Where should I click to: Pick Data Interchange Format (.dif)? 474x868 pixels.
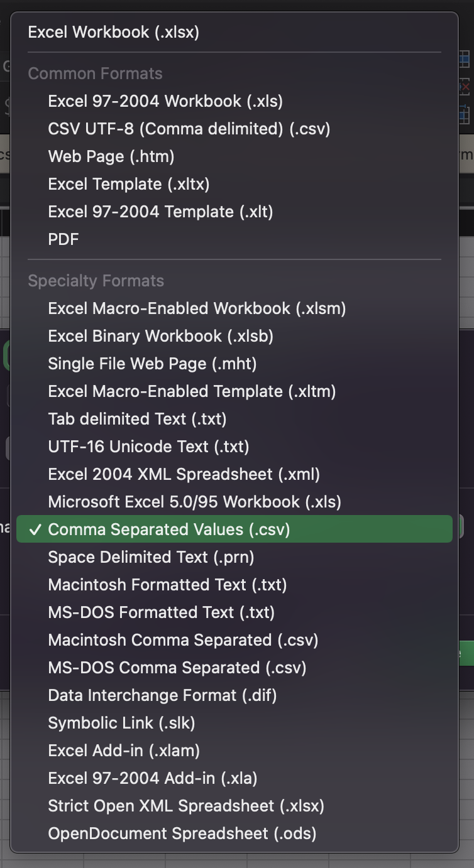point(157,695)
